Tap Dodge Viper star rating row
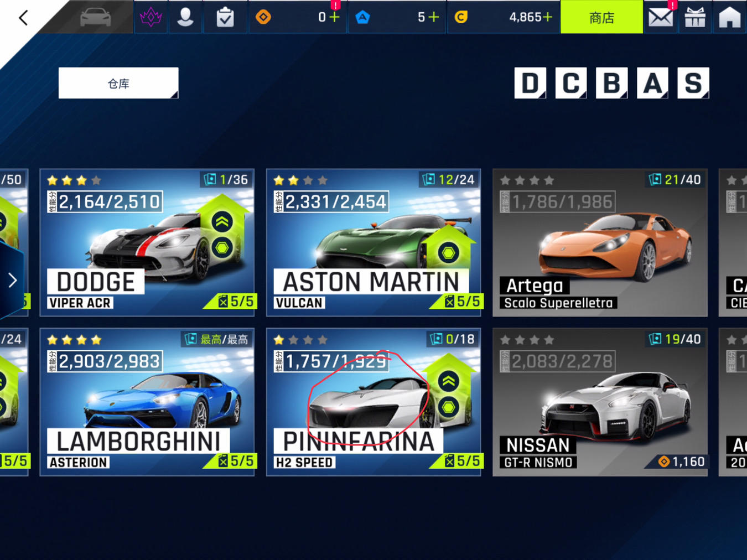Image resolution: width=747 pixels, height=560 pixels. click(74, 180)
